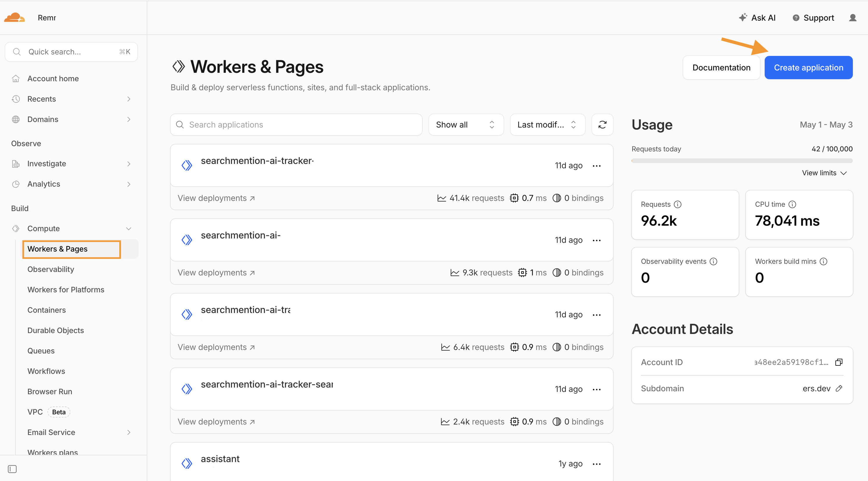This screenshot has height=481, width=868.
Task: Open Durable Objects in sidebar
Action: (x=56, y=330)
